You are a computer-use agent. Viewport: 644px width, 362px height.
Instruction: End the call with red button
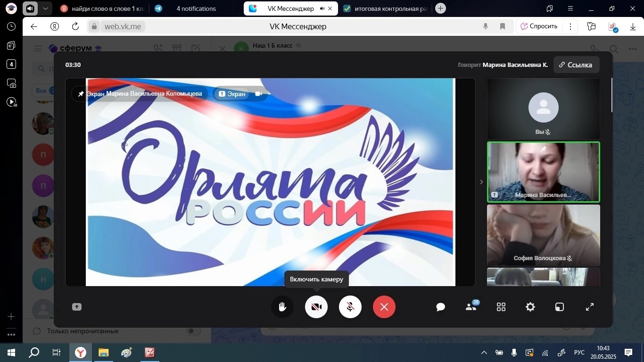click(x=384, y=307)
